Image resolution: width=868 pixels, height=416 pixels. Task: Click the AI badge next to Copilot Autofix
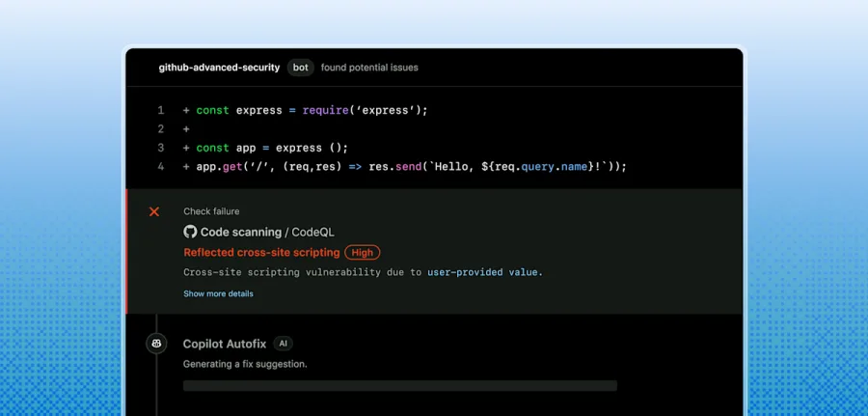pyautogui.click(x=283, y=344)
